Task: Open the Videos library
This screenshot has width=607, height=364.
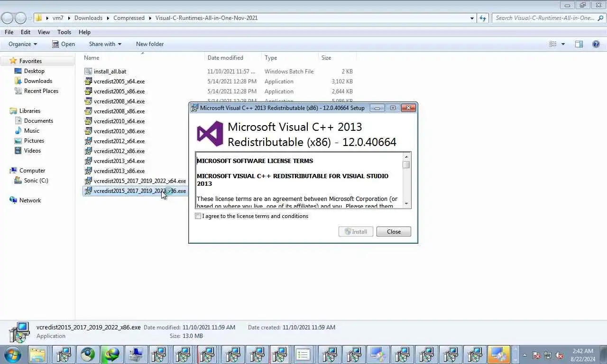Action: coord(32,151)
